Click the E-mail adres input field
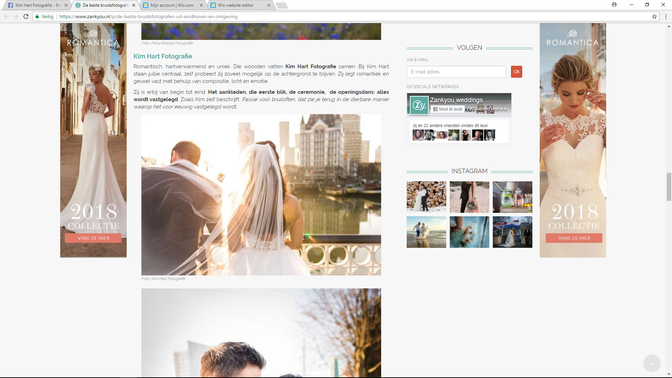The width and height of the screenshot is (672, 378). click(456, 72)
